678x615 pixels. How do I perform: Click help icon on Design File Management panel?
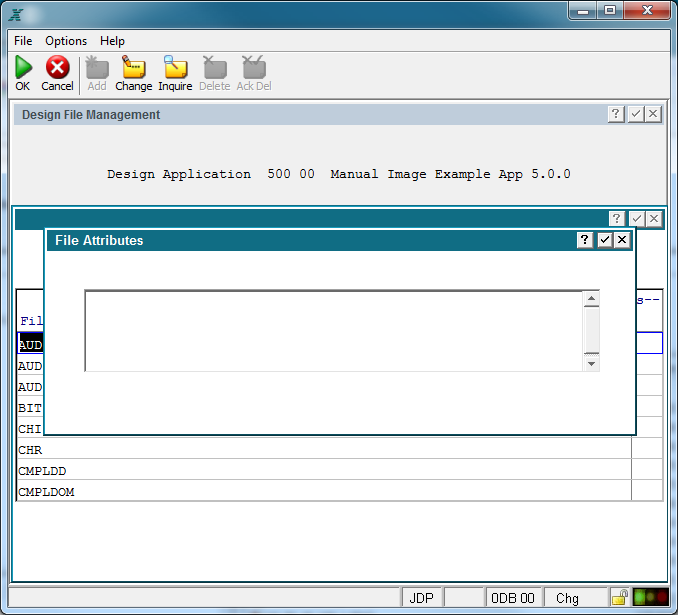coord(616,114)
